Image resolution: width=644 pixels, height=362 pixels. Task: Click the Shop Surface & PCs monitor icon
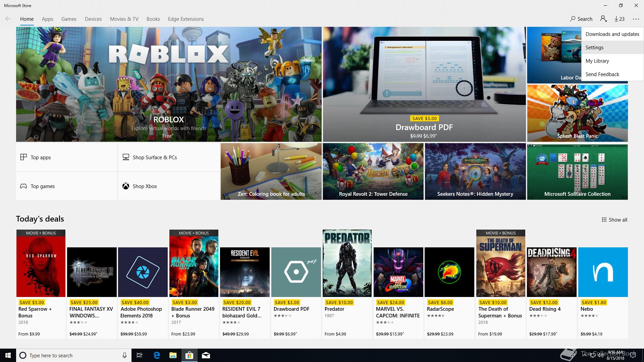tap(126, 157)
